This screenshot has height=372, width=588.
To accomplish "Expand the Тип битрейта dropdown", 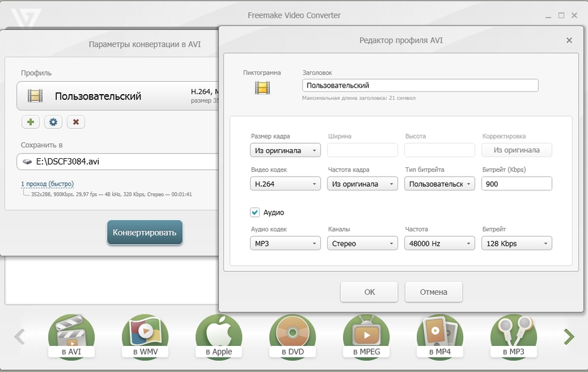I will pos(440,184).
